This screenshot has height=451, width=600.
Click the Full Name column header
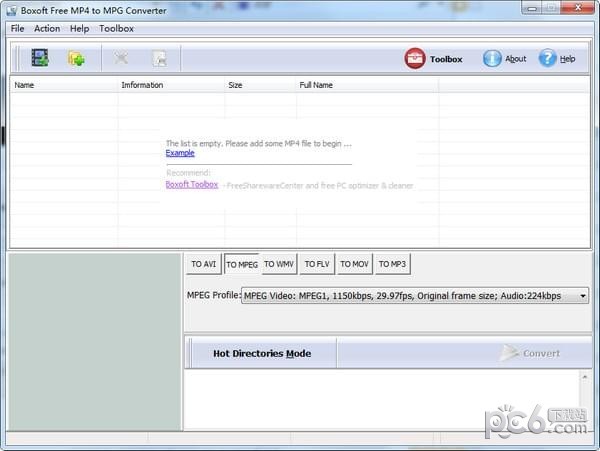point(368,85)
